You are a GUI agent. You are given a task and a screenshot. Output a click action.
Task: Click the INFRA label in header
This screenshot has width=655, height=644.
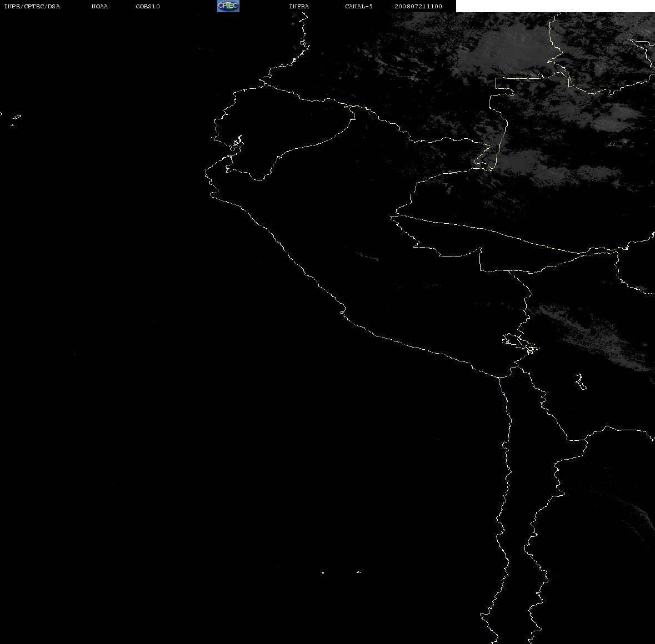299,6
